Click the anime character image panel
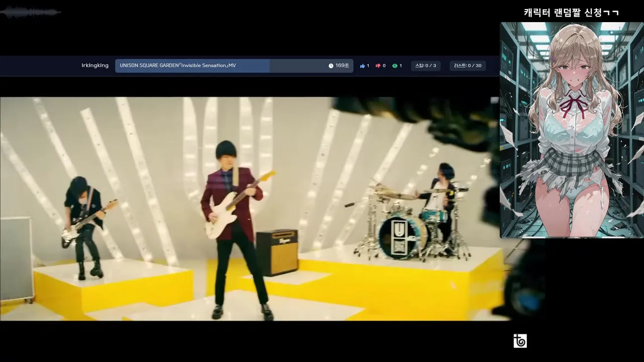 (x=572, y=130)
